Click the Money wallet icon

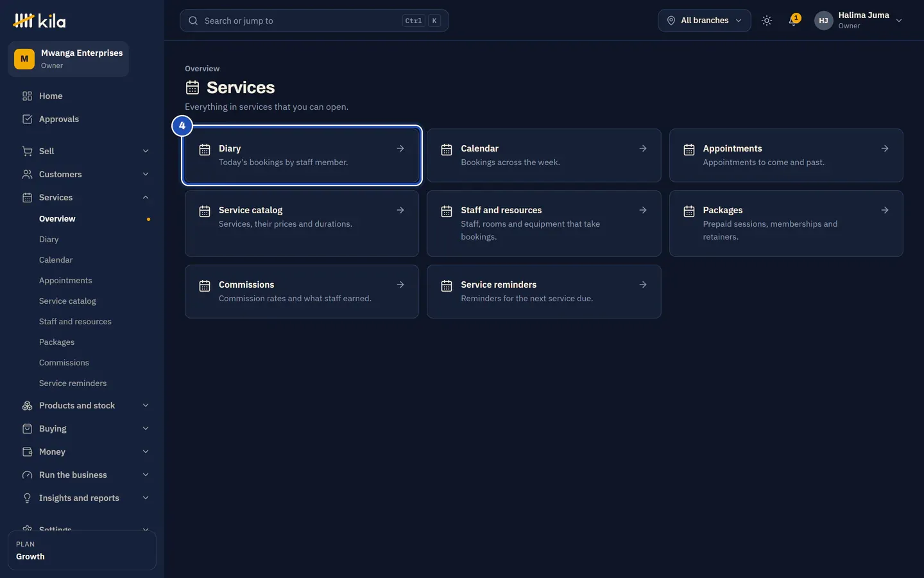tap(27, 451)
